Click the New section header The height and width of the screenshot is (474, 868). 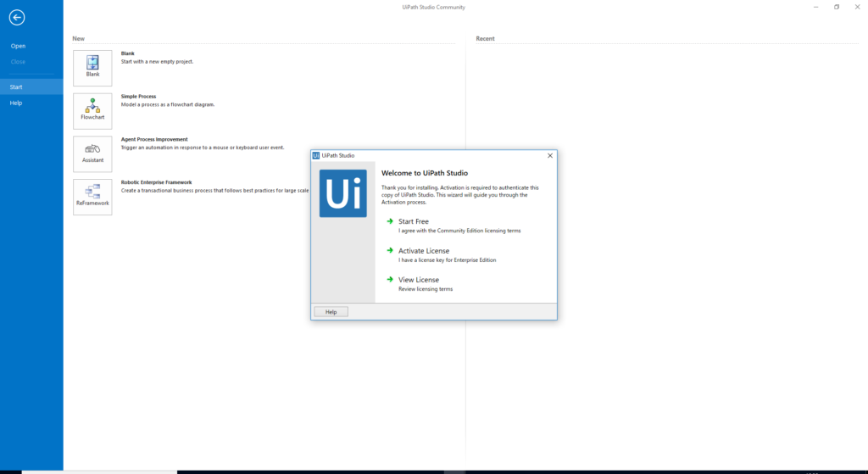click(x=79, y=39)
